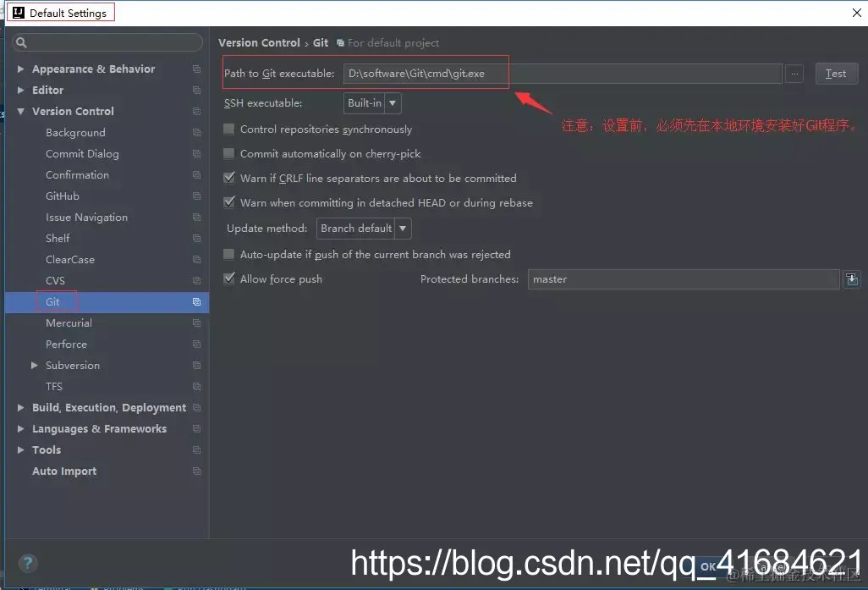Open the SSH executable Built-in dropdown
Viewport: 868px width, 590px height.
[372, 103]
